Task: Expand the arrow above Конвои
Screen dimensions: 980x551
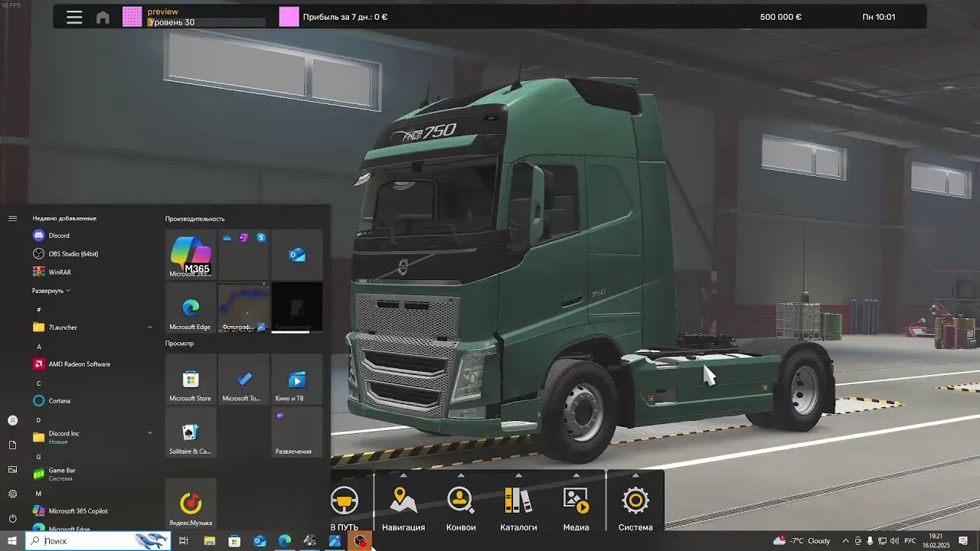Action: pos(461,475)
